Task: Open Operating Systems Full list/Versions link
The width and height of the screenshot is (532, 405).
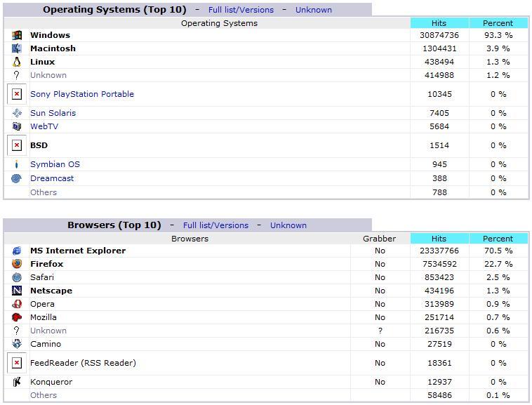Action: tap(241, 10)
